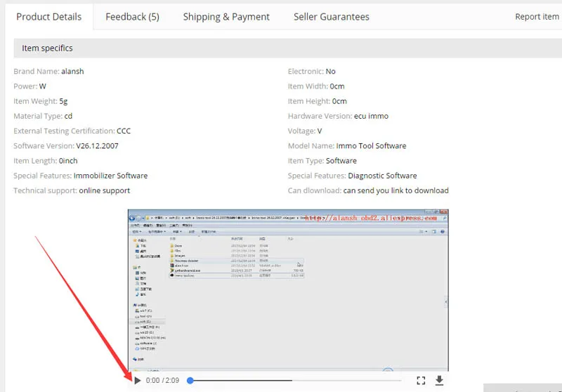
Task: Select the Item Height value 0cm
Action: click(339, 101)
